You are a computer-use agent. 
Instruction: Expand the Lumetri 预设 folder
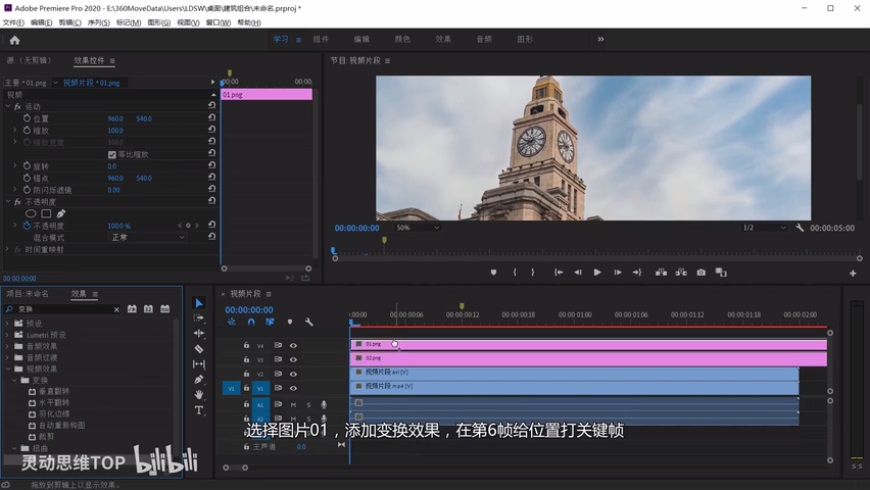[7, 335]
